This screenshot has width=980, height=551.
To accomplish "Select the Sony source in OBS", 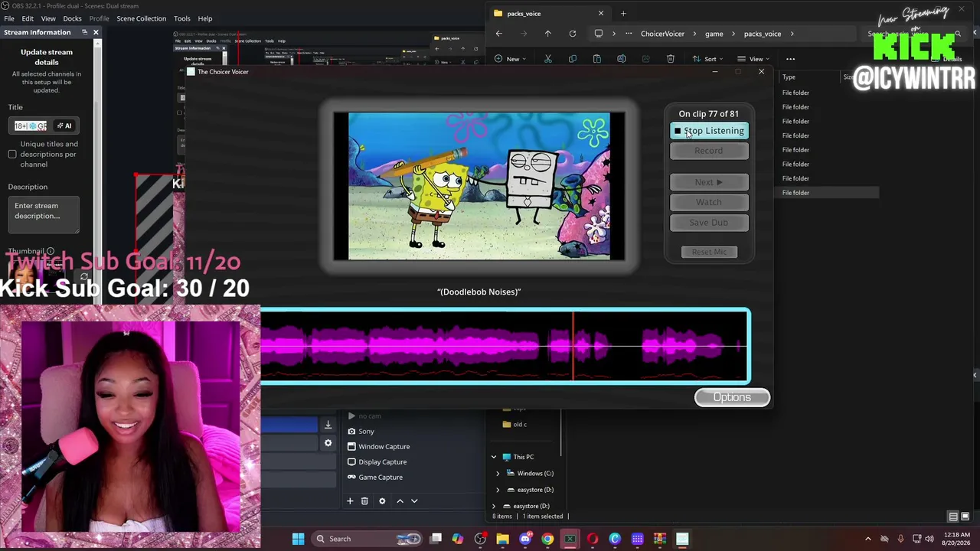I will 366,432.
